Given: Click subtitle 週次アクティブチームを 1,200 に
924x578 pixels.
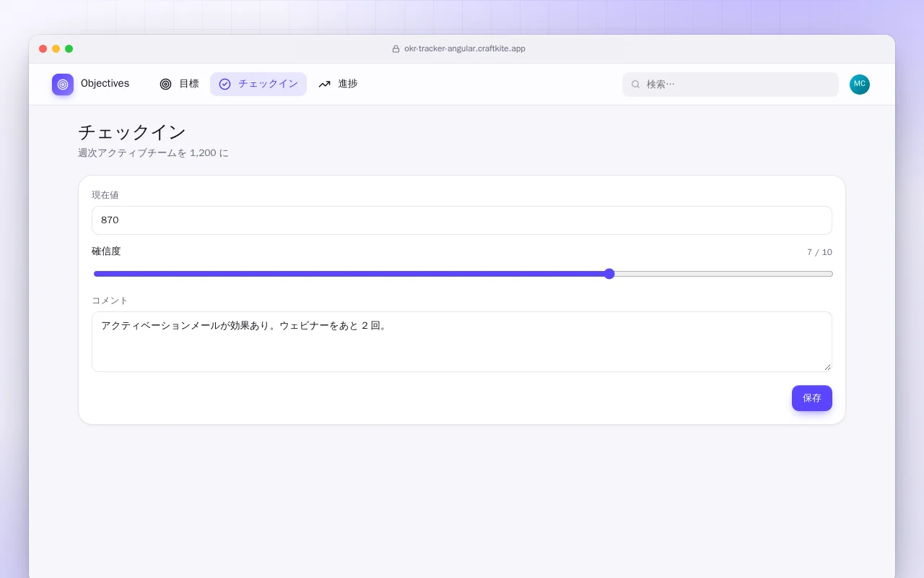Looking at the screenshot, I should [x=153, y=153].
